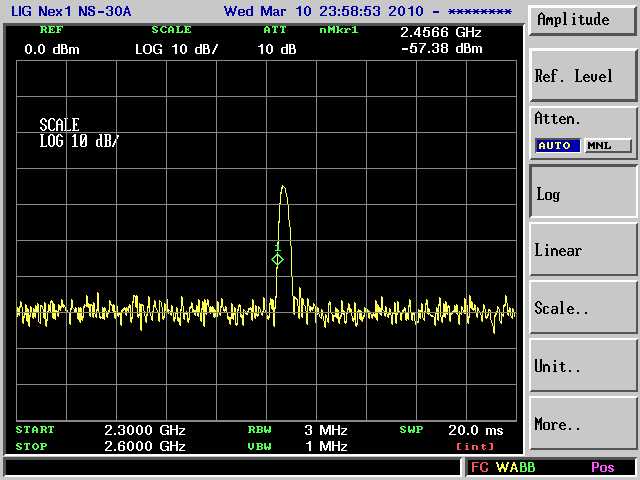Open the Scale.. submenu
The height and width of the screenshot is (480, 640).
click(x=583, y=309)
